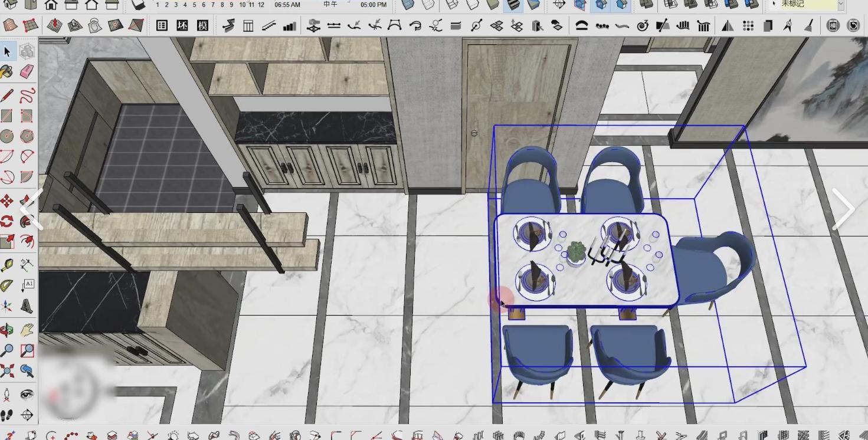The height and width of the screenshot is (440, 868).
Task: Go to the next image arrow
Action: 843,209
